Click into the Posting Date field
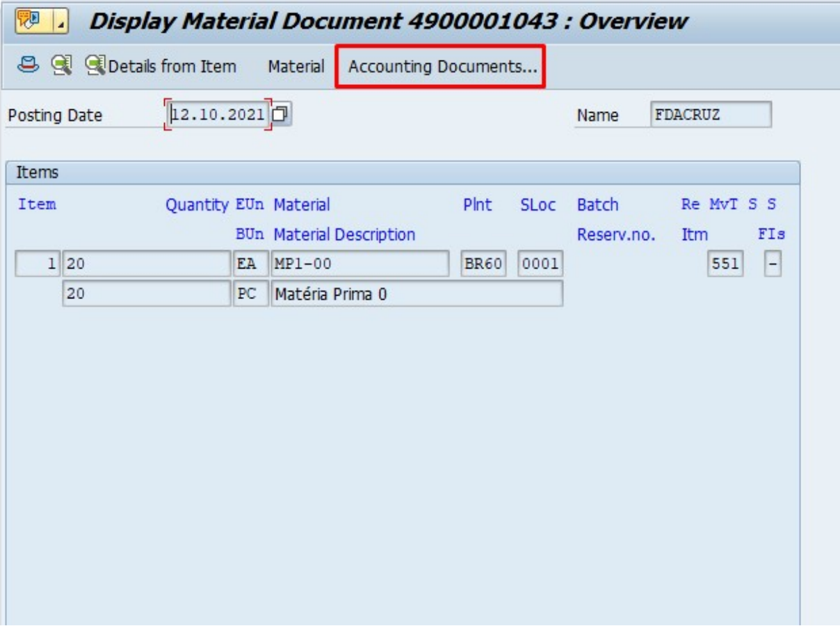840x626 pixels. coord(217,115)
